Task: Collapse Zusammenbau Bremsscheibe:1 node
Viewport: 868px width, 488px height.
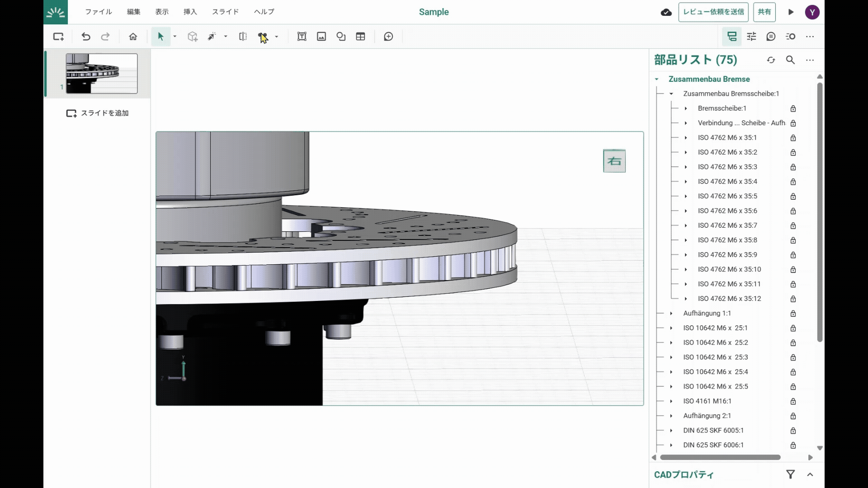Action: (671, 94)
